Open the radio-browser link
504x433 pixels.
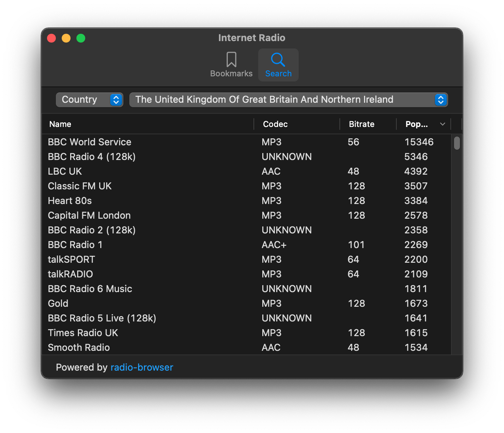click(x=142, y=367)
